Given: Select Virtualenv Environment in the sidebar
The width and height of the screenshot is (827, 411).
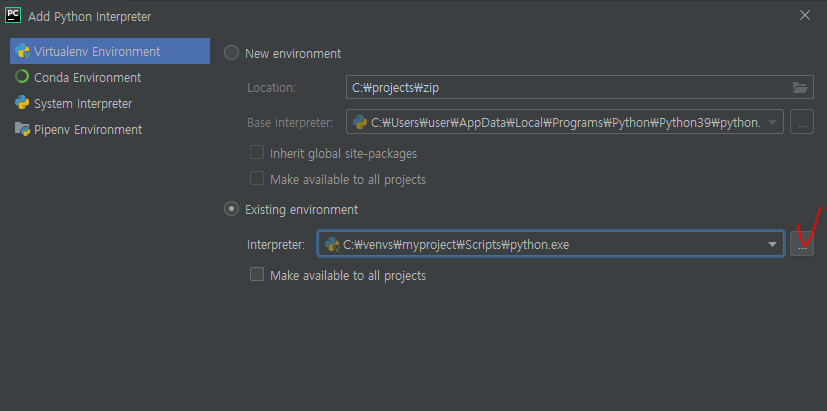Looking at the screenshot, I should (x=110, y=51).
